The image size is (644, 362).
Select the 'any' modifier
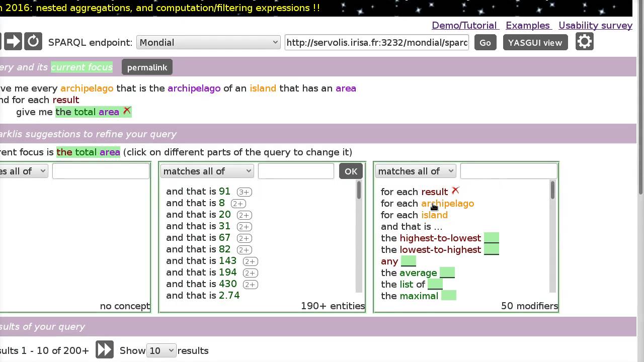(398, 261)
